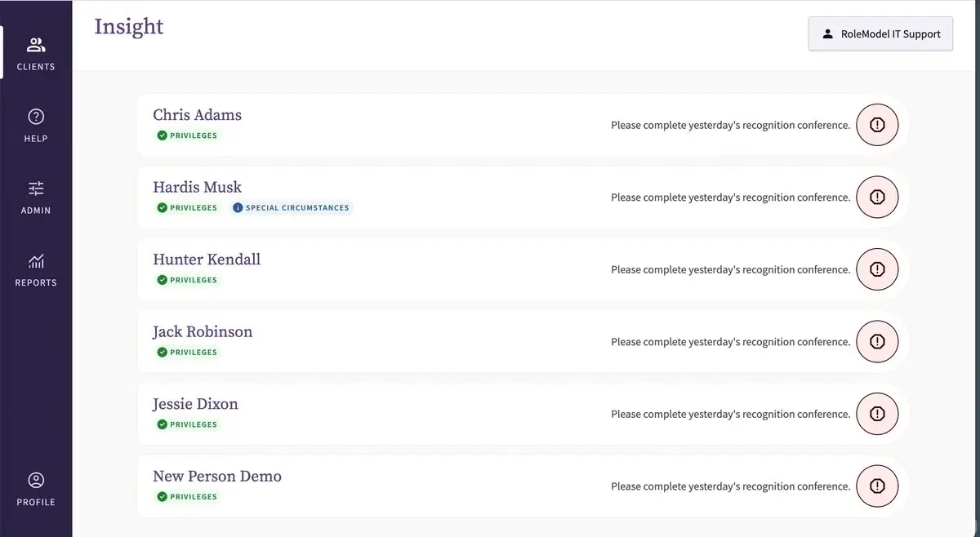980x537 pixels.
Task: Click the alert icon for Jack Robinson
Action: (877, 341)
